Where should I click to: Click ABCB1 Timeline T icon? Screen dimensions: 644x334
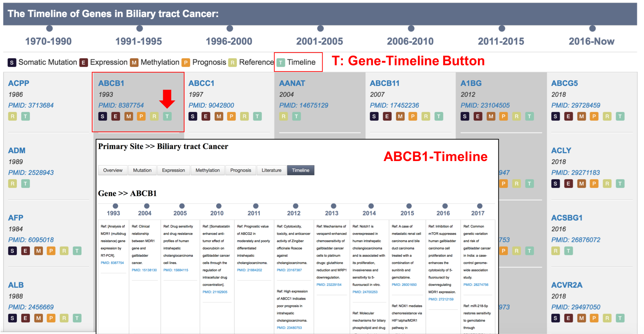167,116
